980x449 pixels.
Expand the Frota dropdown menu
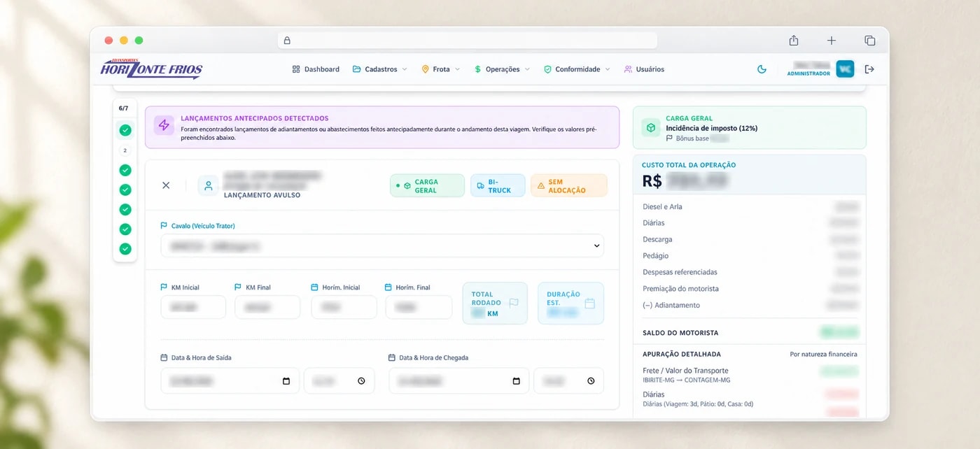(441, 69)
